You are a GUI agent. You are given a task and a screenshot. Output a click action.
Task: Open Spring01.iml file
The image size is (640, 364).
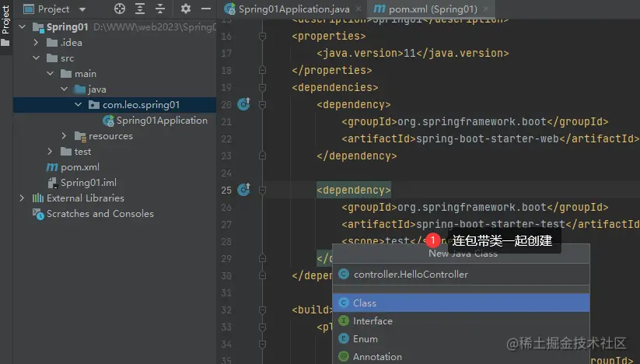coord(89,183)
